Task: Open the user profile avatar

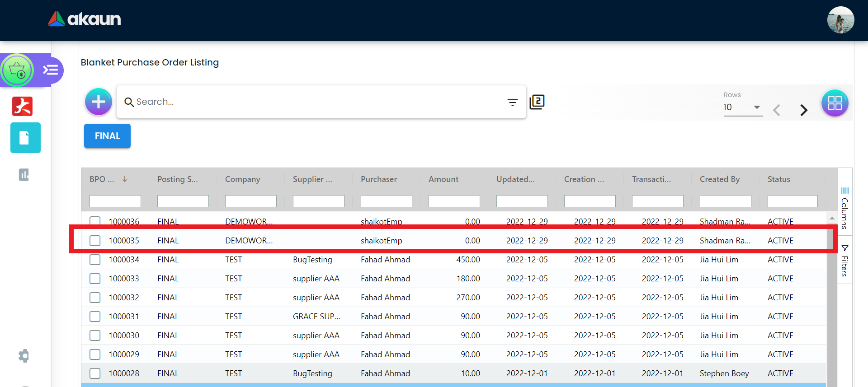Action: tap(840, 20)
